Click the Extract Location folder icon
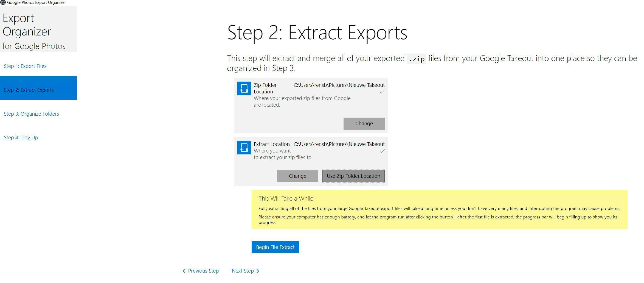 tap(244, 148)
